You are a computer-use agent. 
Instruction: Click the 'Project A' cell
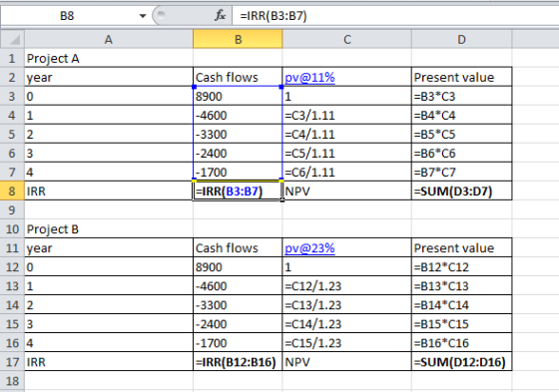[x=109, y=58]
